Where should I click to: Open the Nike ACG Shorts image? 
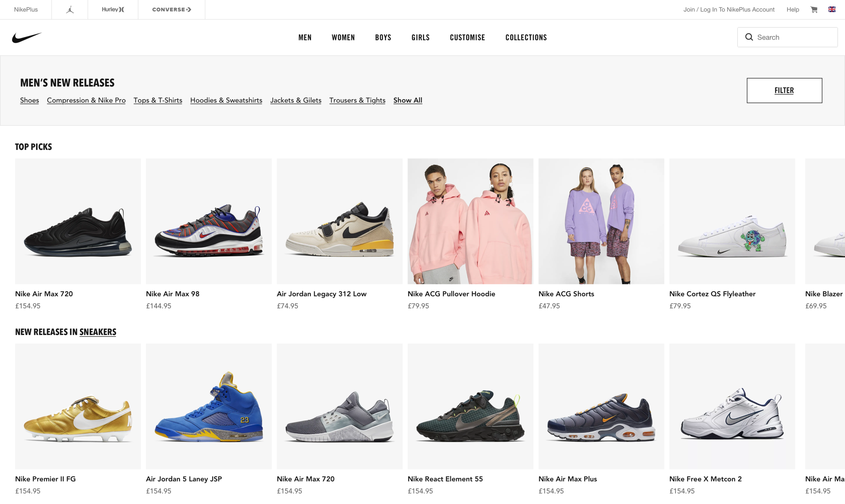point(601,221)
